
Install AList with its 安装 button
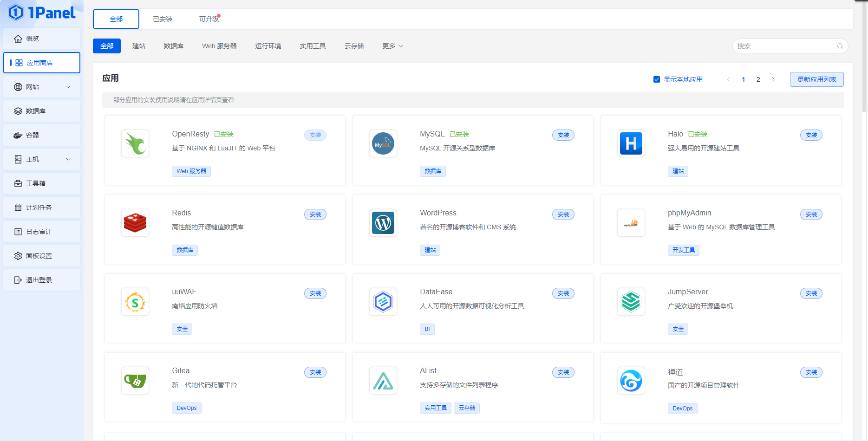[x=563, y=372]
